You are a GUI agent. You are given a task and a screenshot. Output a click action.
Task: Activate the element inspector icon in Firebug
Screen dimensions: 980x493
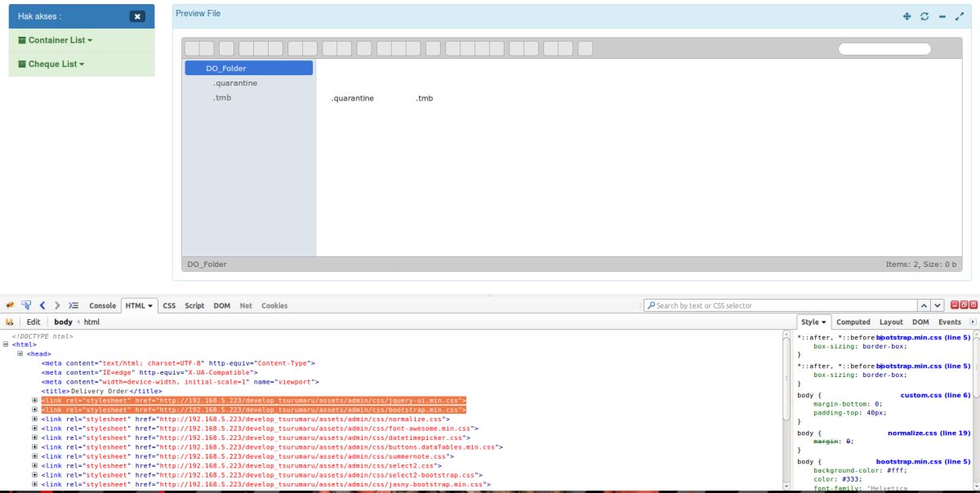click(26, 305)
